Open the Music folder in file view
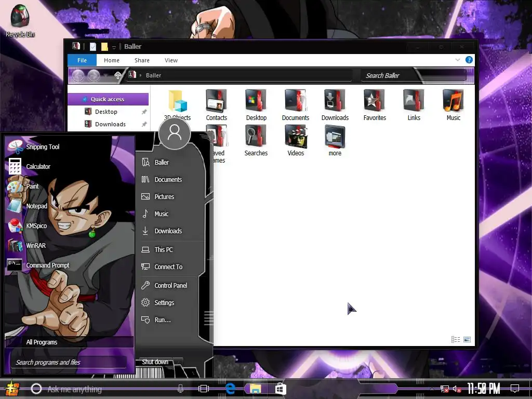 coord(453,105)
